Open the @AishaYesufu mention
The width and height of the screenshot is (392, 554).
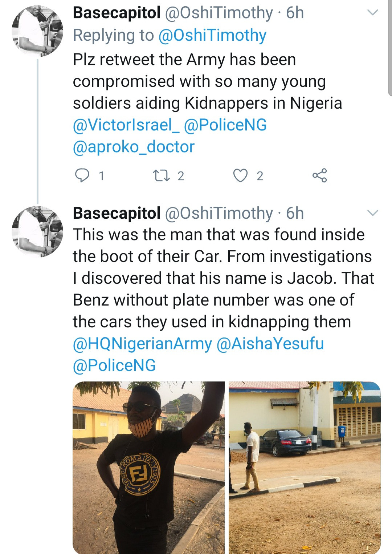pyautogui.click(x=270, y=344)
